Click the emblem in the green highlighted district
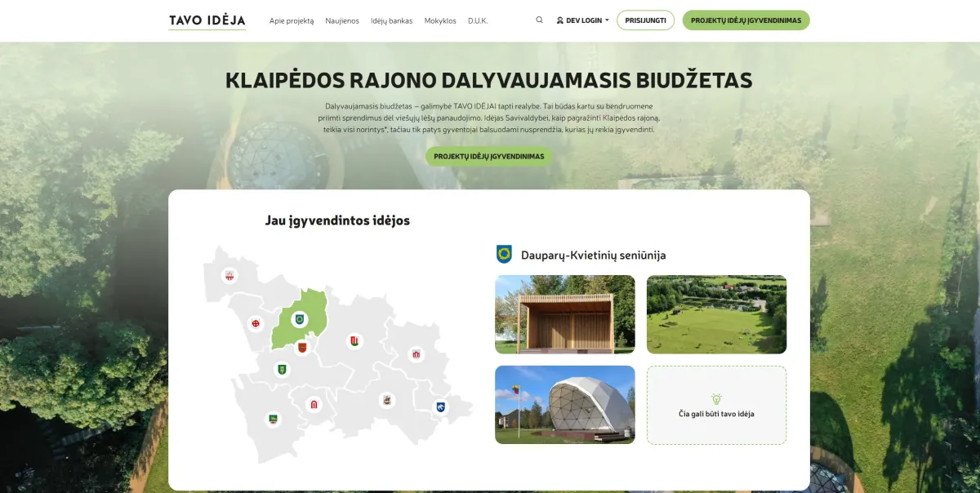Viewport: 980px width, 493px height. click(299, 319)
